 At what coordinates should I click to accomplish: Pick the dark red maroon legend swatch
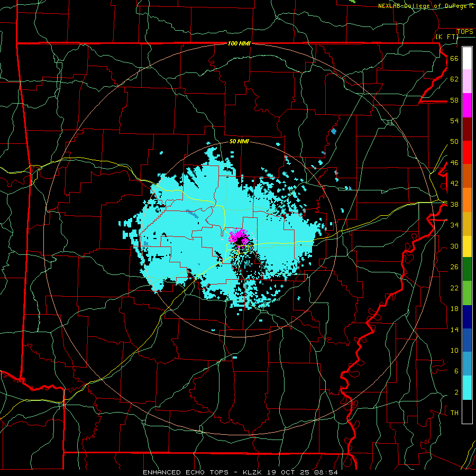coord(467,129)
